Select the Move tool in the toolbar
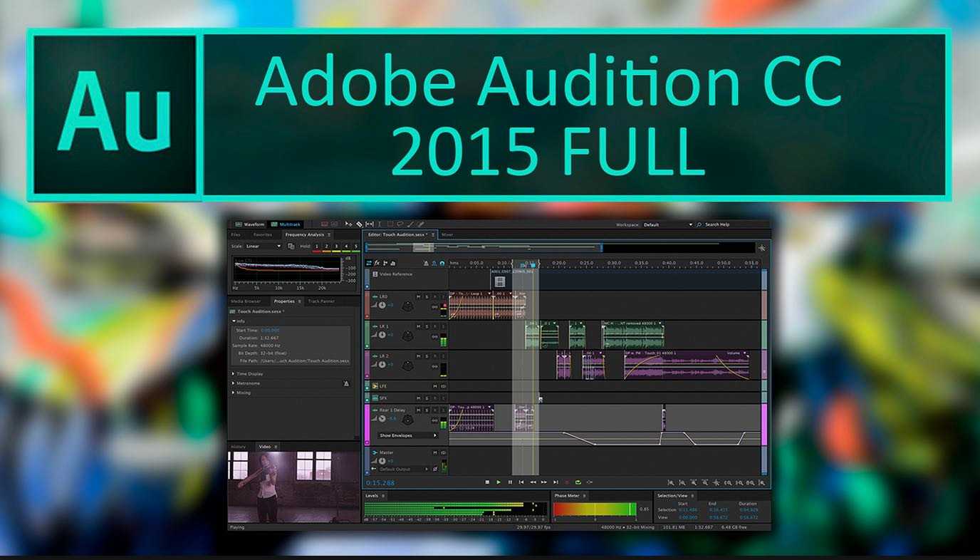980x560 pixels. (348, 223)
